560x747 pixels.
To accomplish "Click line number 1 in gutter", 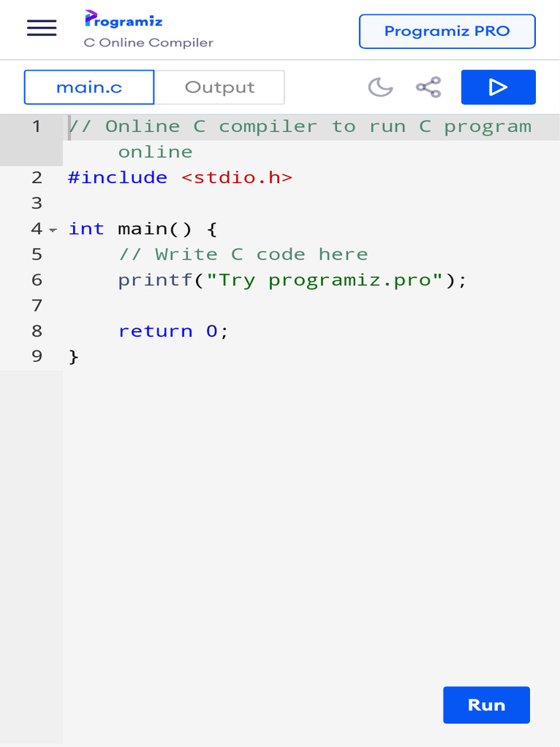I will click(x=36, y=127).
